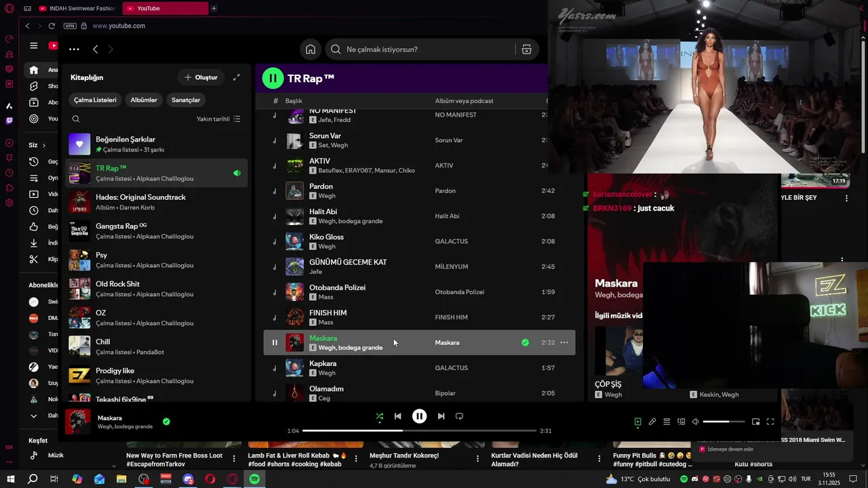Open the Windows notification center

[x=853, y=479]
